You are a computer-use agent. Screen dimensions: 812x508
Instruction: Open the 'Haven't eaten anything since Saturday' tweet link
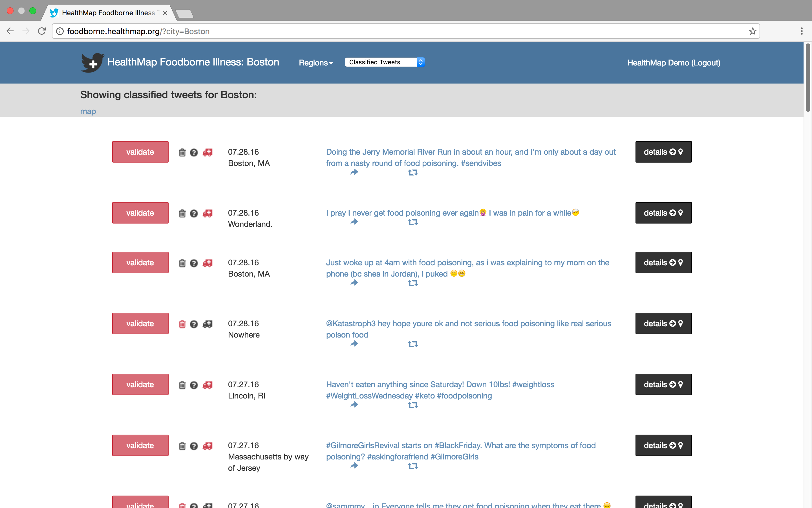pyautogui.click(x=440, y=390)
